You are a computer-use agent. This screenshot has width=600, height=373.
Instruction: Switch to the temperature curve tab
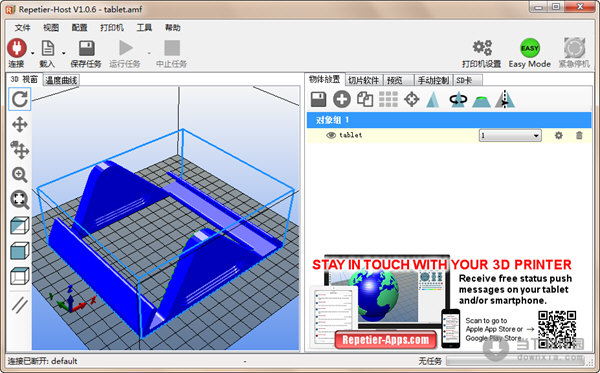(x=61, y=80)
